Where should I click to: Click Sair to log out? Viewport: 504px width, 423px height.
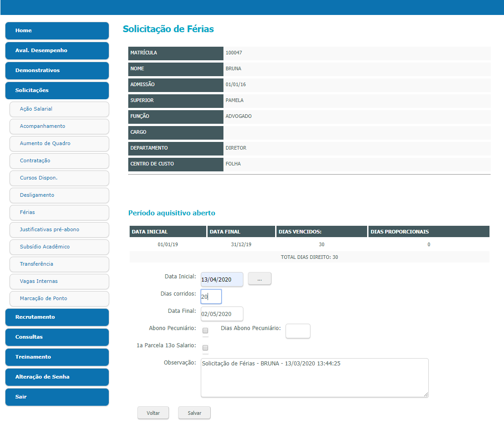point(57,397)
